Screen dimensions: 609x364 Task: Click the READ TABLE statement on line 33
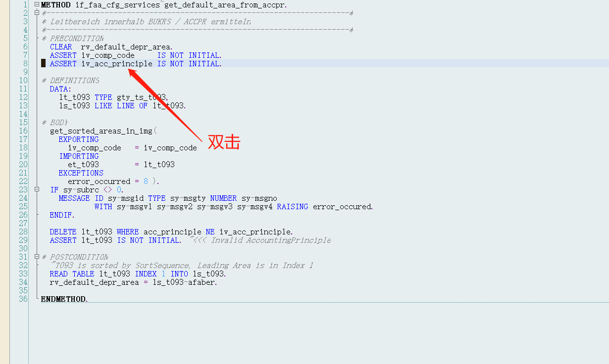(x=70, y=273)
